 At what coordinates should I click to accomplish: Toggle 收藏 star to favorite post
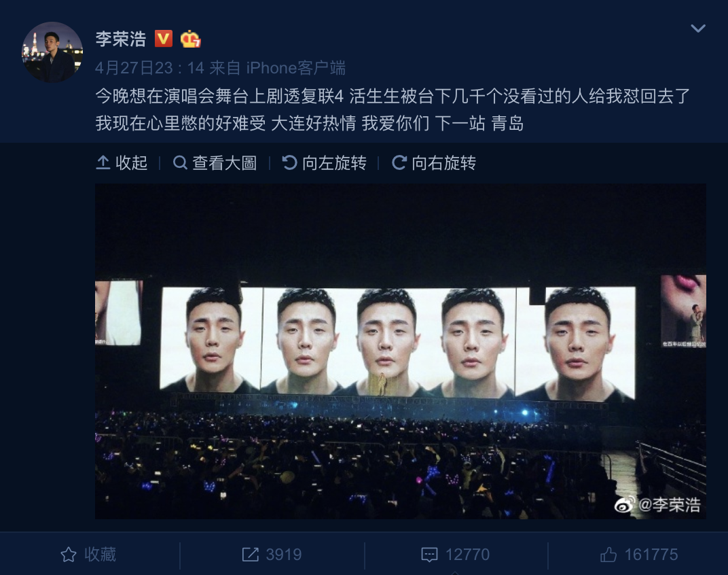point(88,555)
